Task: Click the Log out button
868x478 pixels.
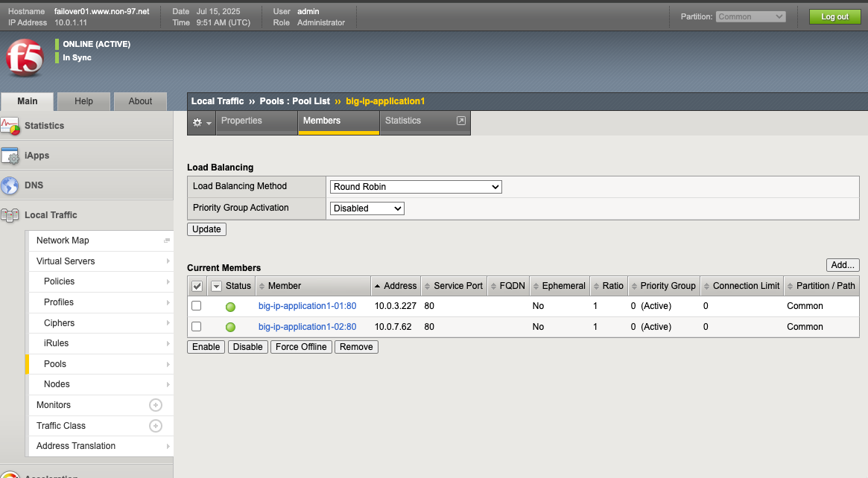Action: point(834,16)
